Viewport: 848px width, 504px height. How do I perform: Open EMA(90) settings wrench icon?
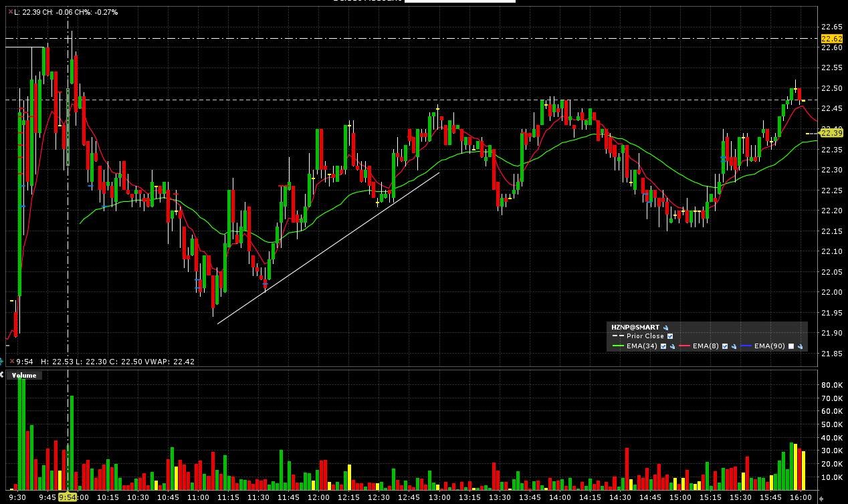click(x=800, y=346)
